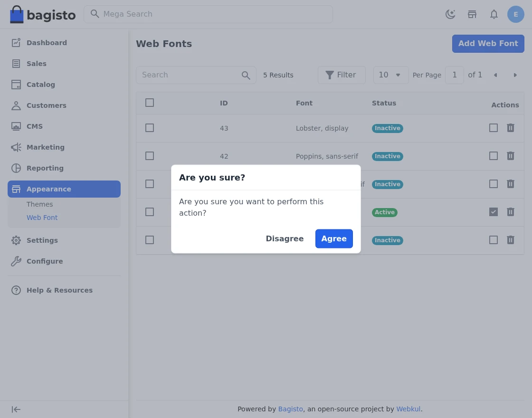532x418 pixels.
Task: Open Customers menu
Action: click(x=64, y=105)
